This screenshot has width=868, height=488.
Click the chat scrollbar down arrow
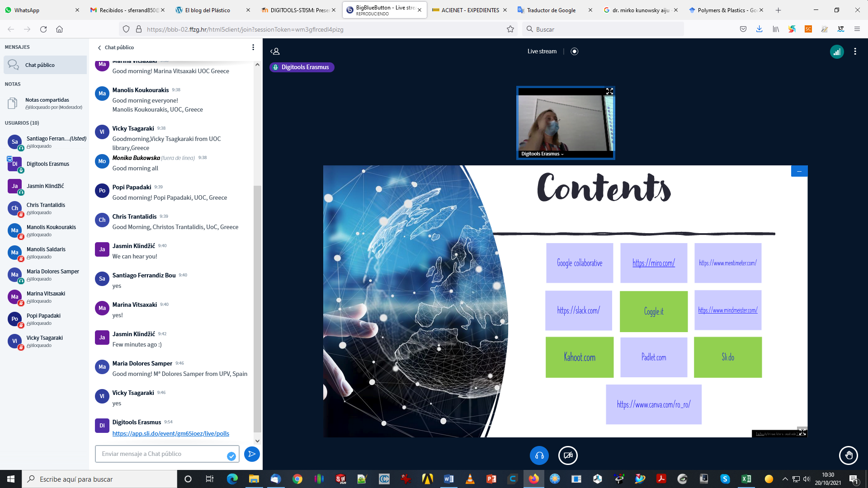click(257, 441)
